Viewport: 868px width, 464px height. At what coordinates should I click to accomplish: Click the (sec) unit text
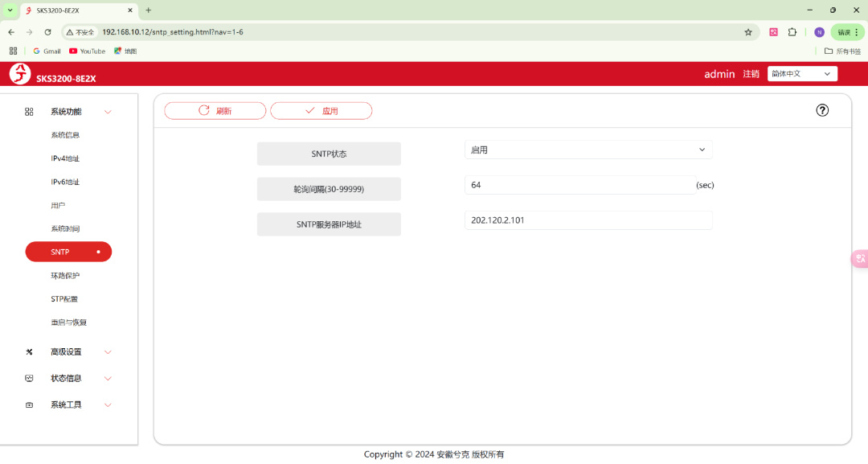pos(706,185)
